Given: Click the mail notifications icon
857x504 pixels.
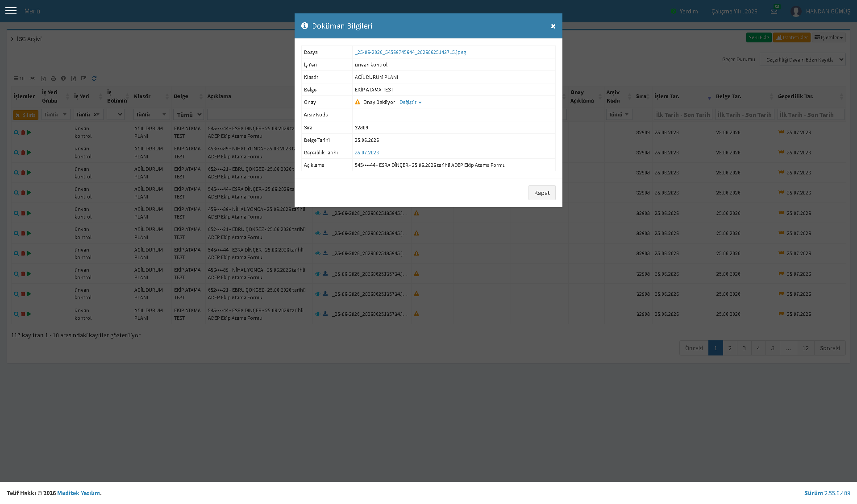Looking at the screenshot, I should click(774, 11).
